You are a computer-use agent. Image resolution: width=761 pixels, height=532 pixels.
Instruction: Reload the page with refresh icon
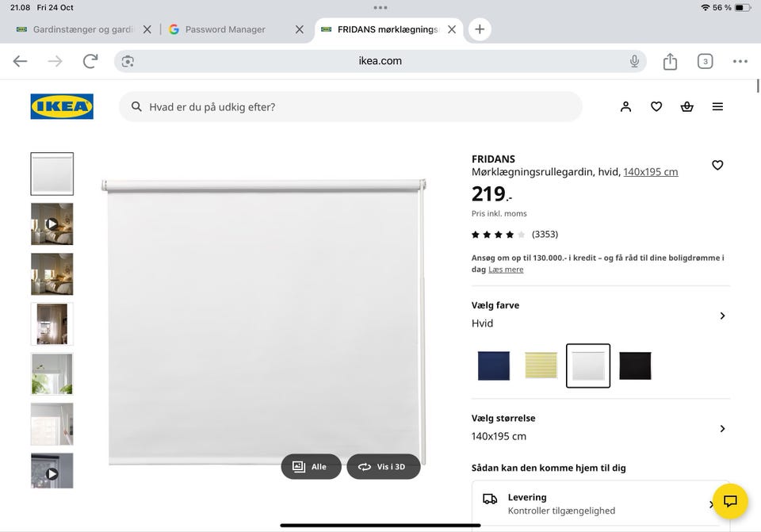(x=90, y=61)
